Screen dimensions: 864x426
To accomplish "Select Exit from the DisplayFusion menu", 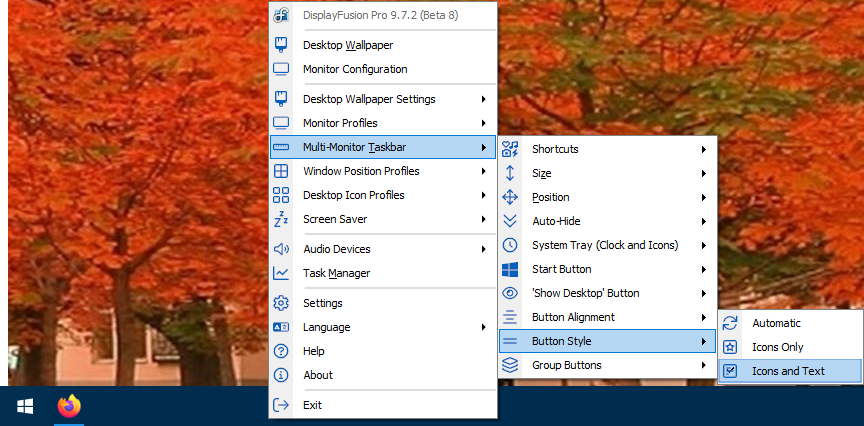I will coord(313,405).
